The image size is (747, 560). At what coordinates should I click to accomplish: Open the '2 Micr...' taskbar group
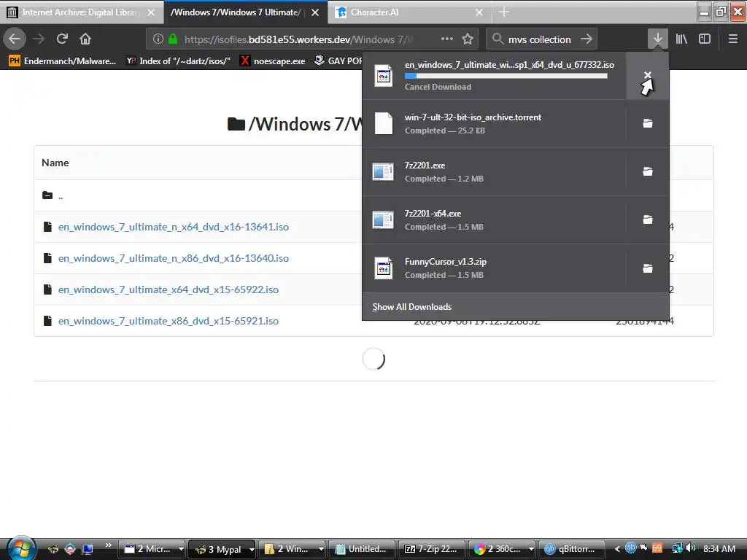point(152,549)
